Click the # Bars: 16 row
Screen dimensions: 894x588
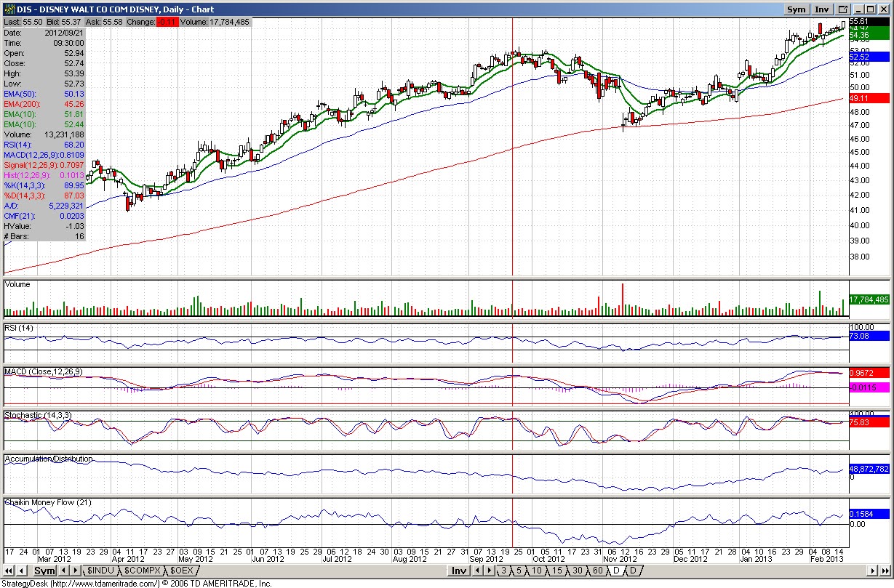coord(45,236)
